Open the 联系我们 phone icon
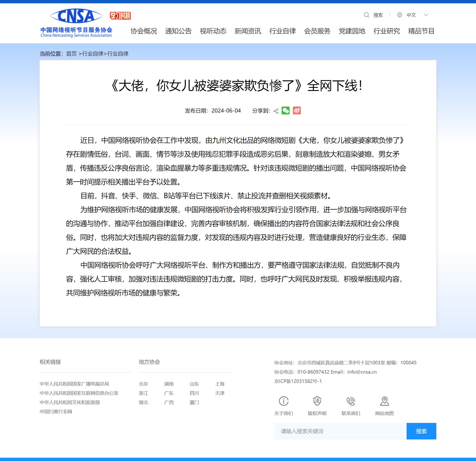476x461 pixels. point(351,401)
